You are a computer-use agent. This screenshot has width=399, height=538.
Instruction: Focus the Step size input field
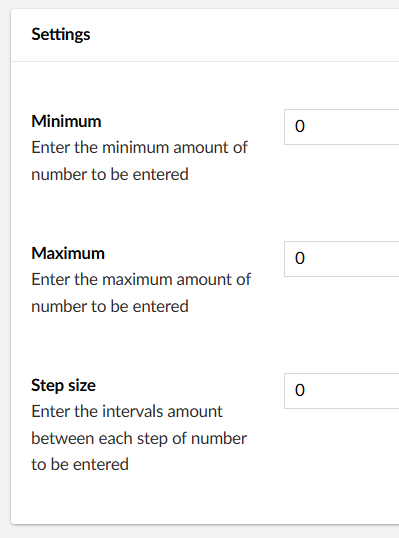pyautogui.click(x=342, y=391)
